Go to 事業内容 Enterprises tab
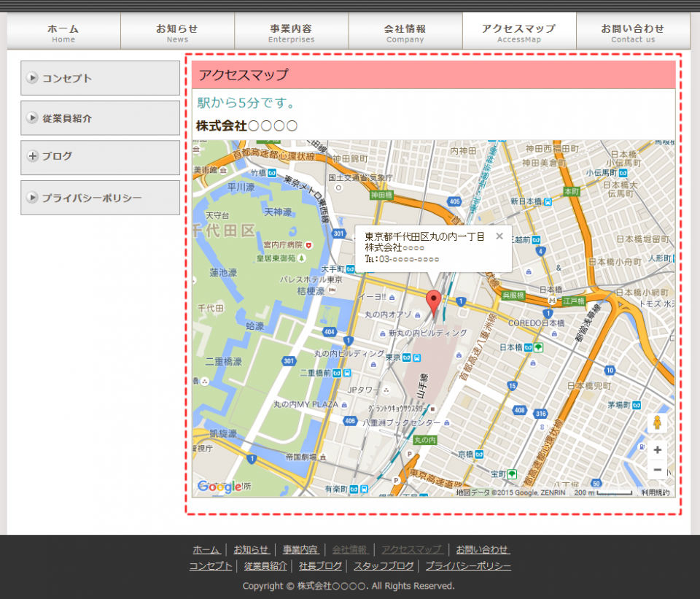The image size is (700, 599). [x=292, y=31]
